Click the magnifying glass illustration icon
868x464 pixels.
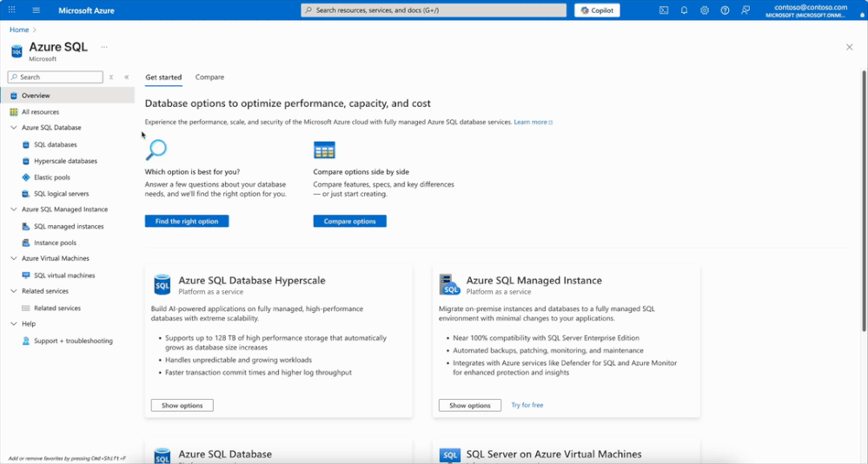156,149
